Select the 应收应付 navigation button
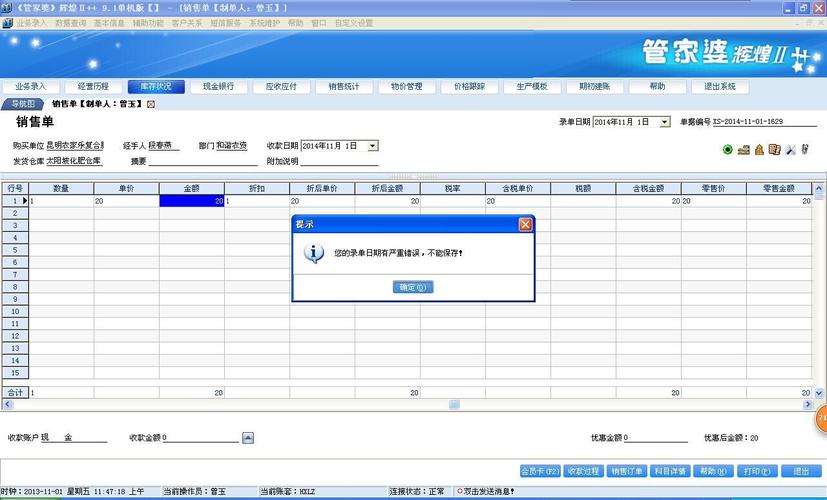 click(x=282, y=86)
